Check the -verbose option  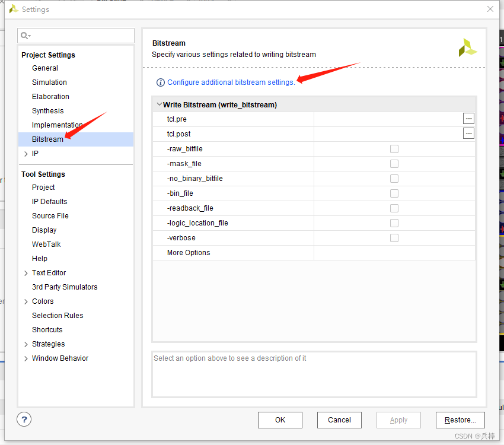coord(394,237)
